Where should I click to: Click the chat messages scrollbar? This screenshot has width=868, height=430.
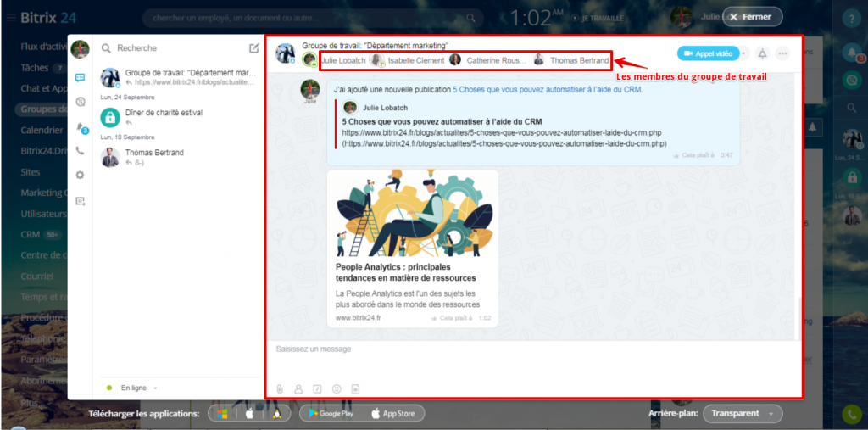coord(798,319)
